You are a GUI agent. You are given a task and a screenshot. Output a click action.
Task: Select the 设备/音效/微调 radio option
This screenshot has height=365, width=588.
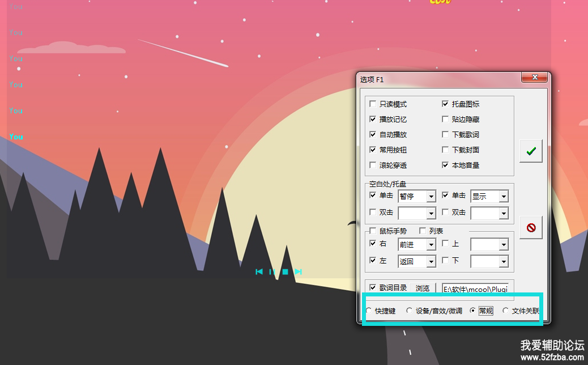pyautogui.click(x=410, y=311)
